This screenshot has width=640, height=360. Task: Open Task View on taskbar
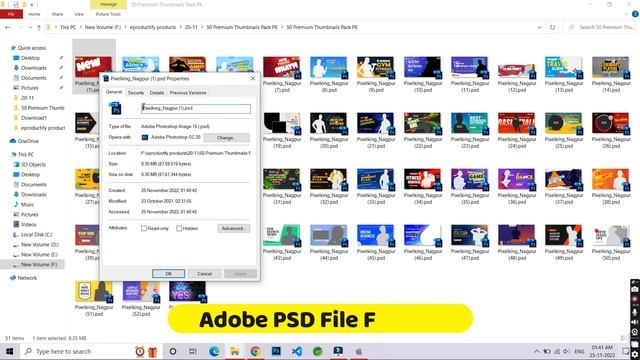[x=193, y=352]
